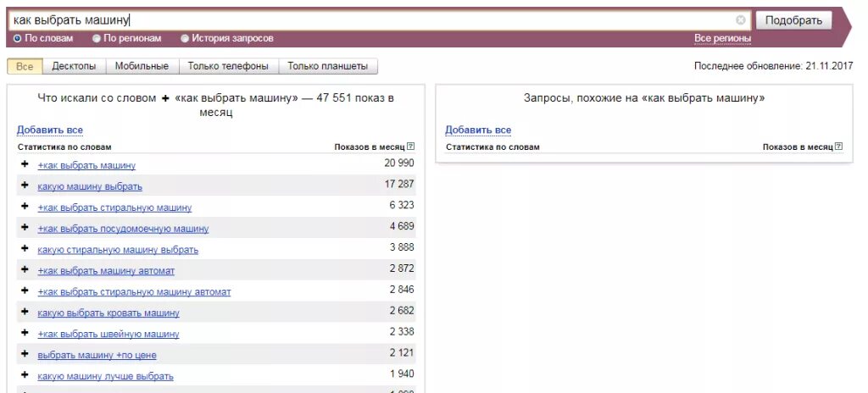
Task: Open the '+как выбрать посудомоечную машину' link
Action: point(123,229)
